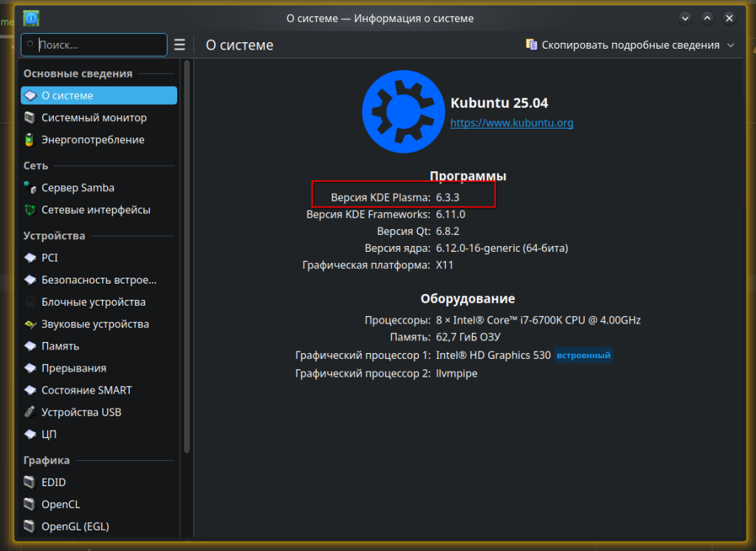
Task: Click the Kubuntu 25.04 heading
Action: (499, 103)
